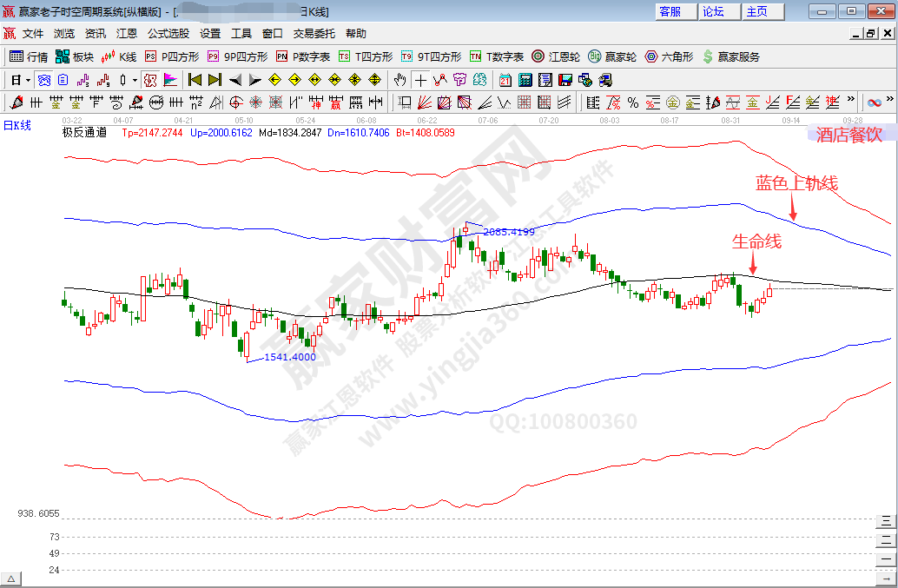Toggle the 行情 quotes list view
This screenshot has height=588, width=898.
pyautogui.click(x=28, y=56)
